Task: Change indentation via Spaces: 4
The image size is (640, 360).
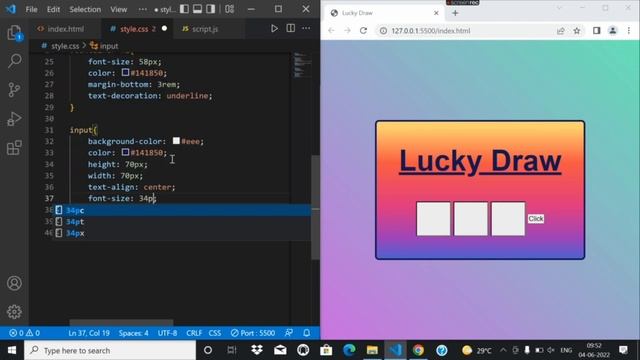Action: click(x=133, y=333)
